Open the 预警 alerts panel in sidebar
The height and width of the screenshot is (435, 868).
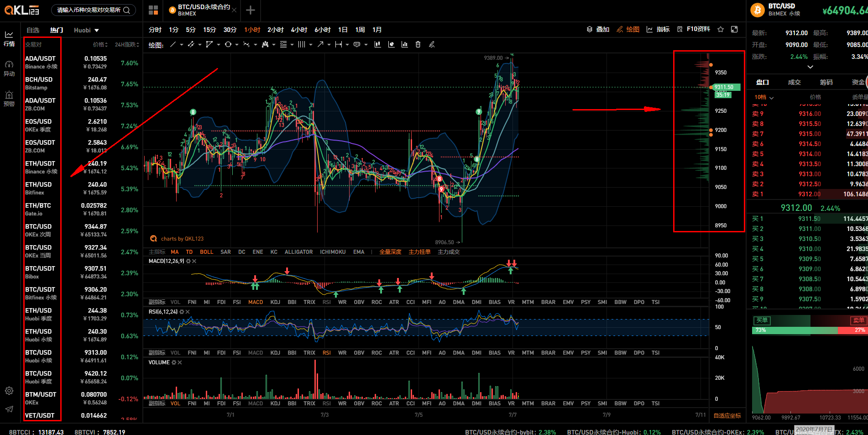click(x=9, y=99)
